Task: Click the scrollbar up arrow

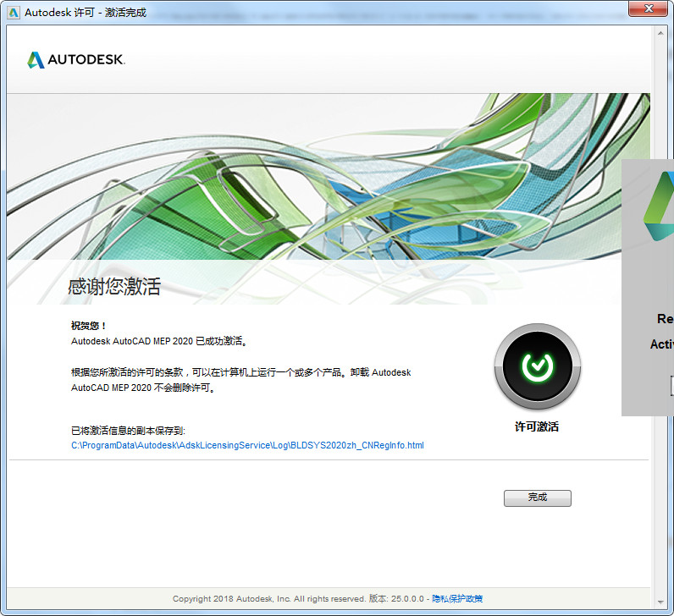Action: click(x=660, y=33)
